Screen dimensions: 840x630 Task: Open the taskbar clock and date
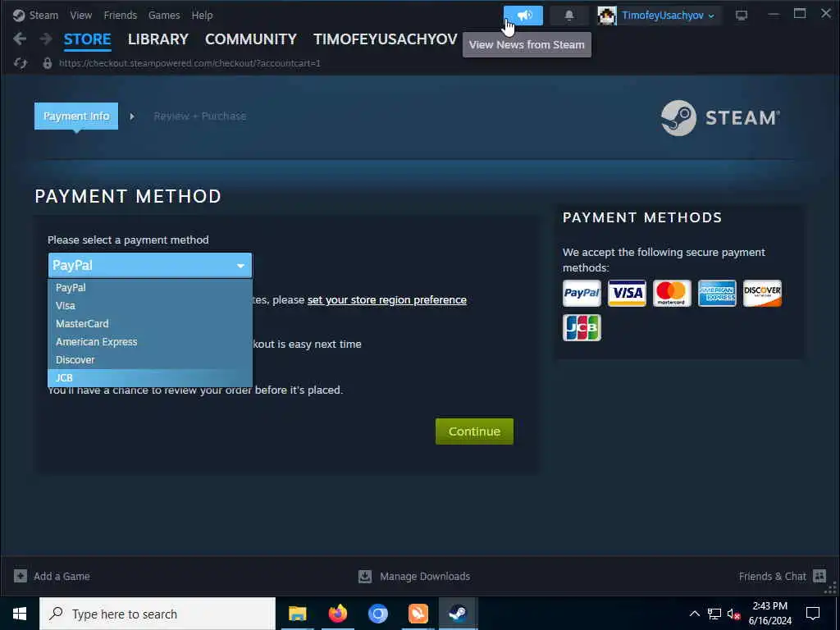pyautogui.click(x=769, y=614)
